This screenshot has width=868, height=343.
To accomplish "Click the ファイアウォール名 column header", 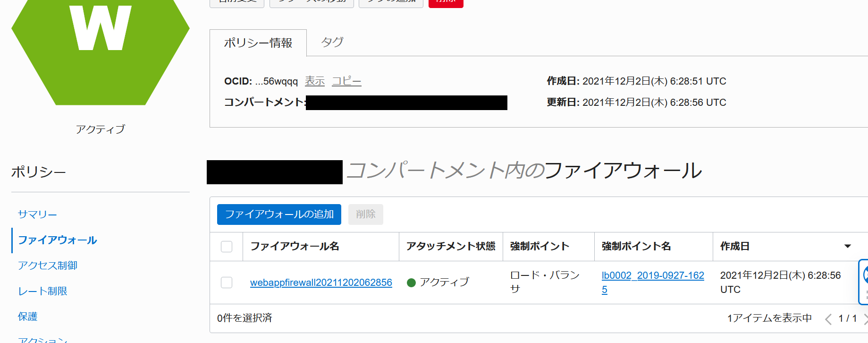I will (295, 246).
